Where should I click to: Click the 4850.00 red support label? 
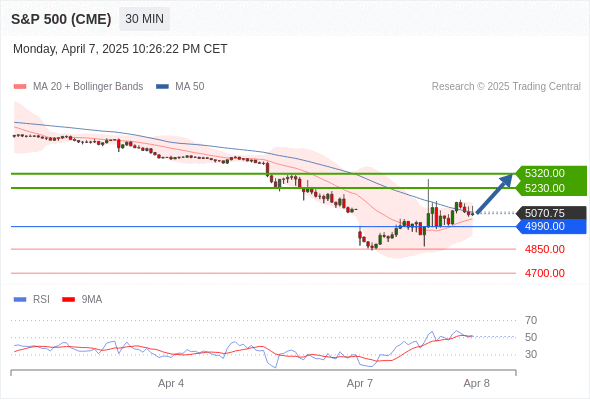[x=544, y=249]
